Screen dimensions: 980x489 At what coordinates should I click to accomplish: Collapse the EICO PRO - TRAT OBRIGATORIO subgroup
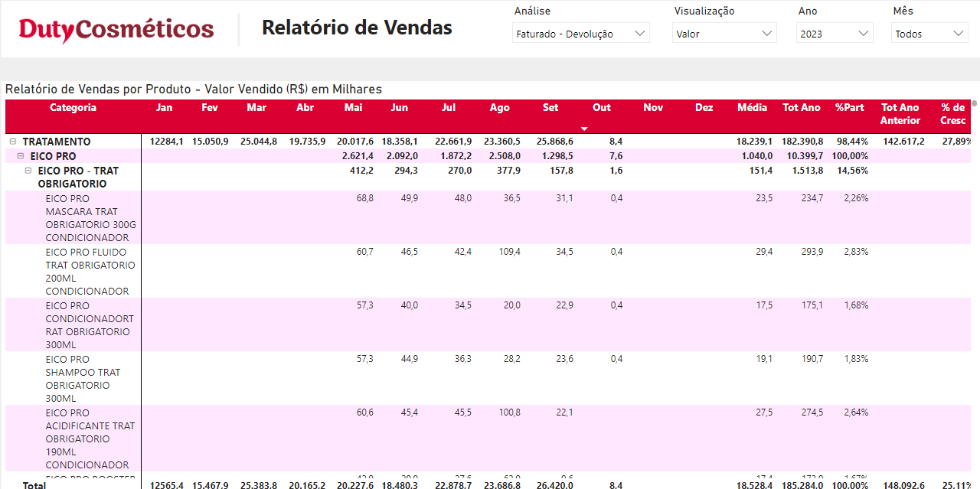coord(28,171)
